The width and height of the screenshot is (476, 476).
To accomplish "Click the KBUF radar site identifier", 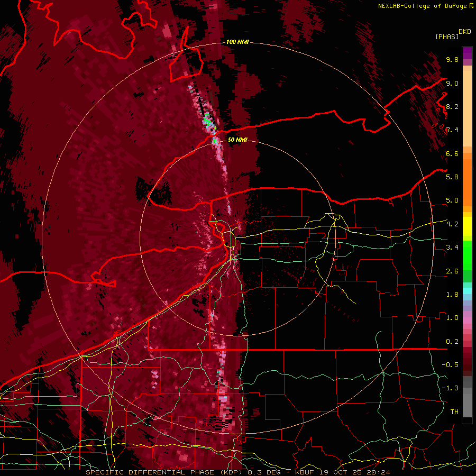I will coord(306,472).
